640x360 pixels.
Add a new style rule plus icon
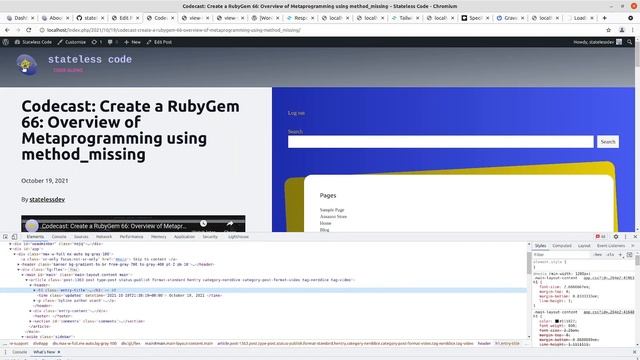(620, 255)
